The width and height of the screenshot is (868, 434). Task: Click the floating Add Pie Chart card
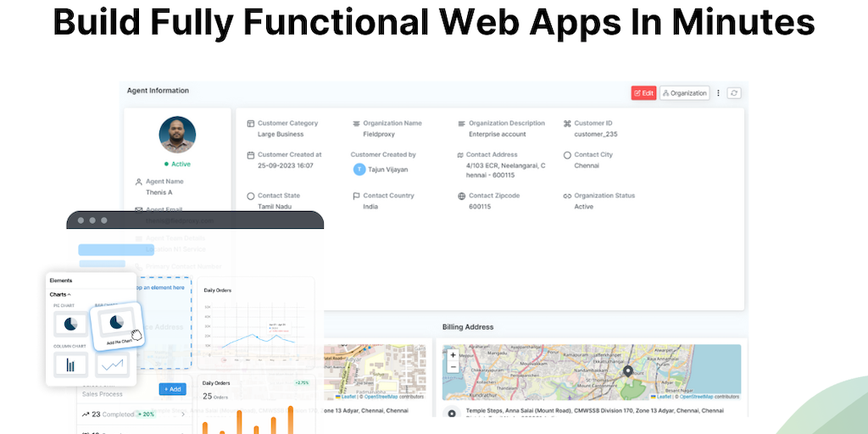pyautogui.click(x=117, y=326)
